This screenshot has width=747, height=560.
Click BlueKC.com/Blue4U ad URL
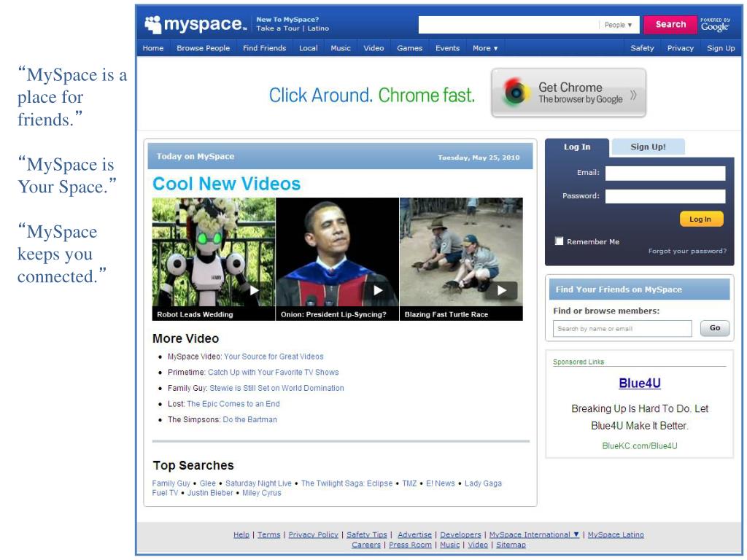pos(639,446)
